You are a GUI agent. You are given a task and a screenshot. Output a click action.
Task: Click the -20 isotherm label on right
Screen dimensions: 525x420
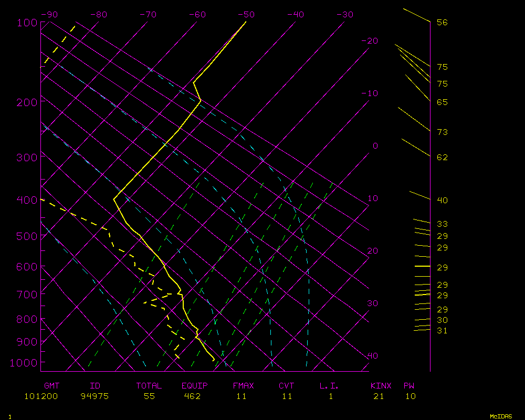tap(370, 41)
